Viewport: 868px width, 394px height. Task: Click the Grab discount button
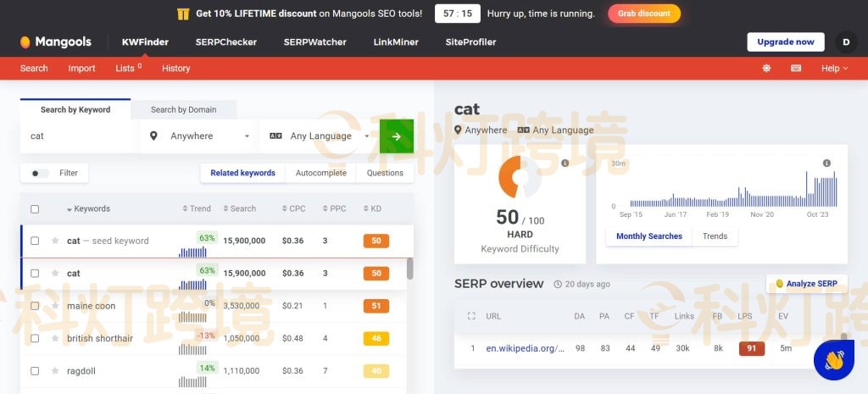(644, 14)
